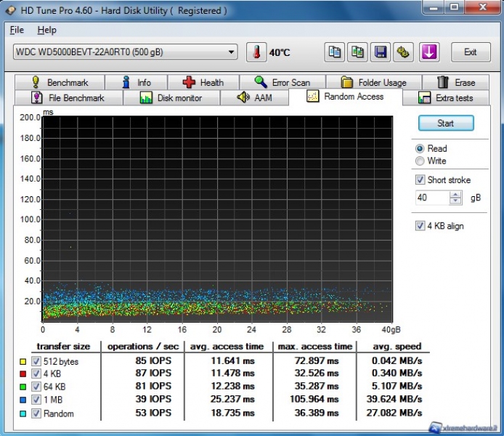Open the Help menu
The image size is (504, 436).
(x=46, y=30)
